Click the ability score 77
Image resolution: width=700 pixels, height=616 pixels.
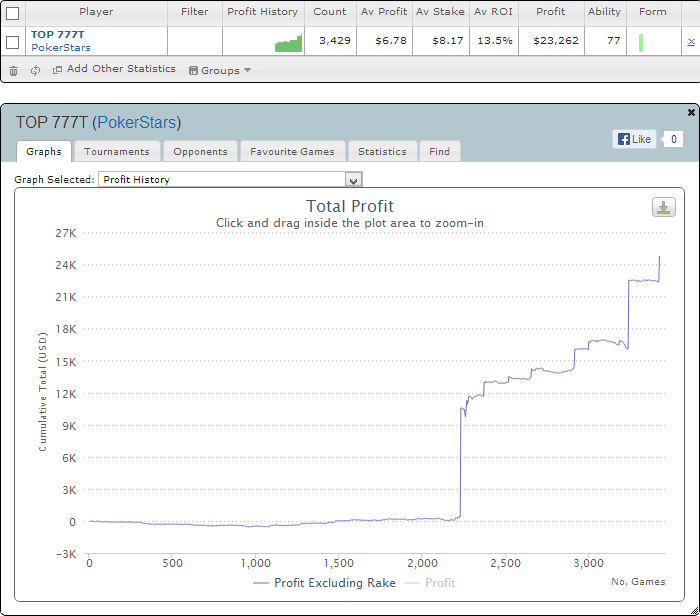tap(614, 41)
